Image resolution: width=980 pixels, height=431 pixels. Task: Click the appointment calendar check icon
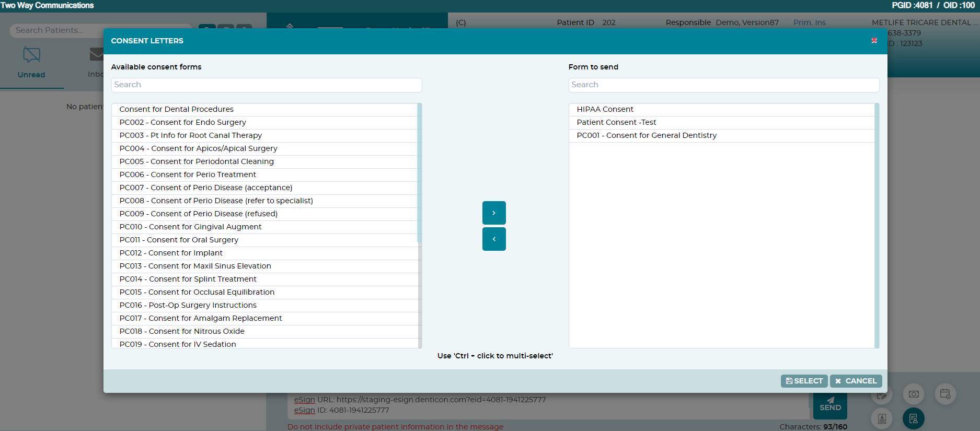pyautogui.click(x=945, y=394)
